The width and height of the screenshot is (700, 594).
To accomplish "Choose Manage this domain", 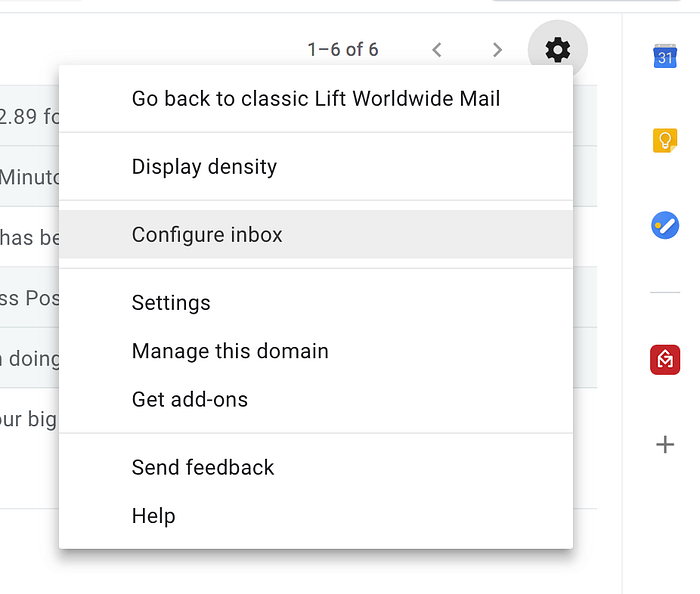I will 316,351.
